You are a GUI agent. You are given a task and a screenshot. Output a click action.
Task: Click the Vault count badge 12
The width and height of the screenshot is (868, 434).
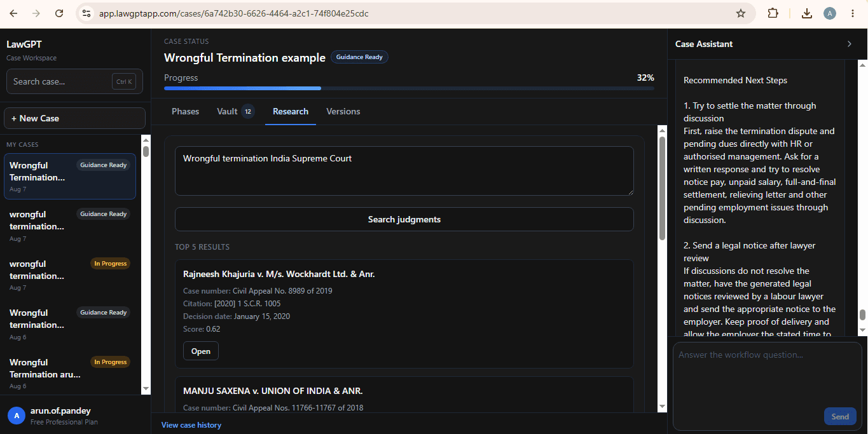click(x=248, y=112)
